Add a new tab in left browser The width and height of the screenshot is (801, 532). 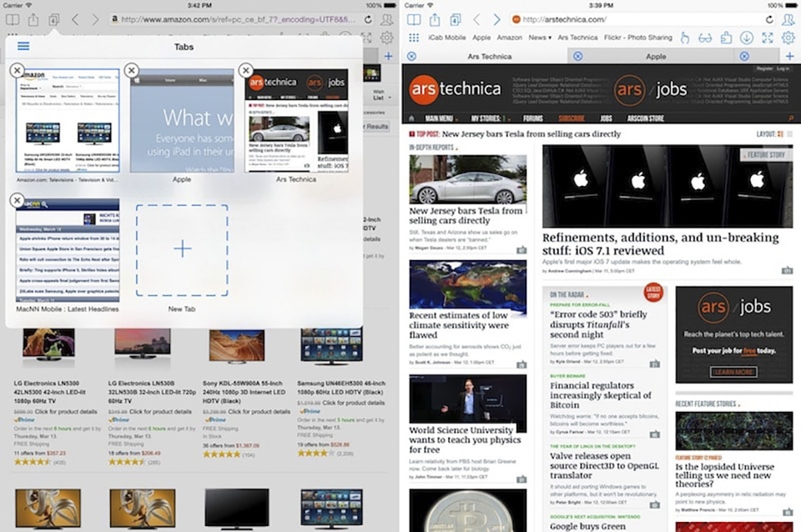(x=388, y=56)
